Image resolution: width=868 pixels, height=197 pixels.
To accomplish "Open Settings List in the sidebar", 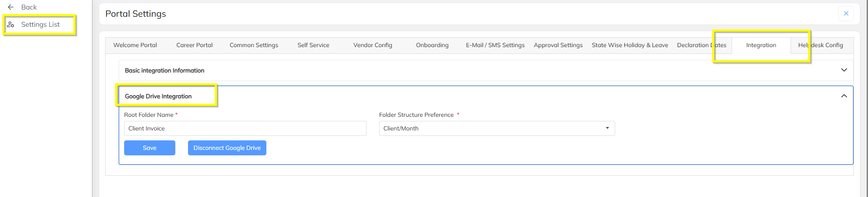I will click(x=40, y=24).
